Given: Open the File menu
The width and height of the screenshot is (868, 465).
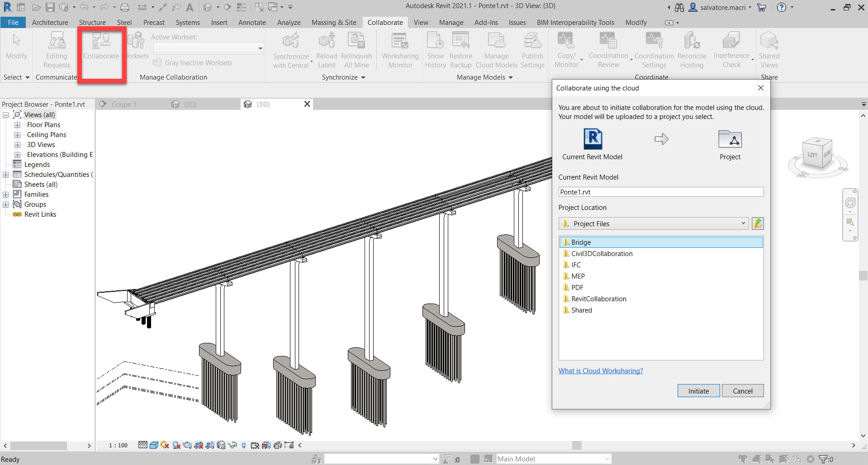Looking at the screenshot, I should coord(13,22).
